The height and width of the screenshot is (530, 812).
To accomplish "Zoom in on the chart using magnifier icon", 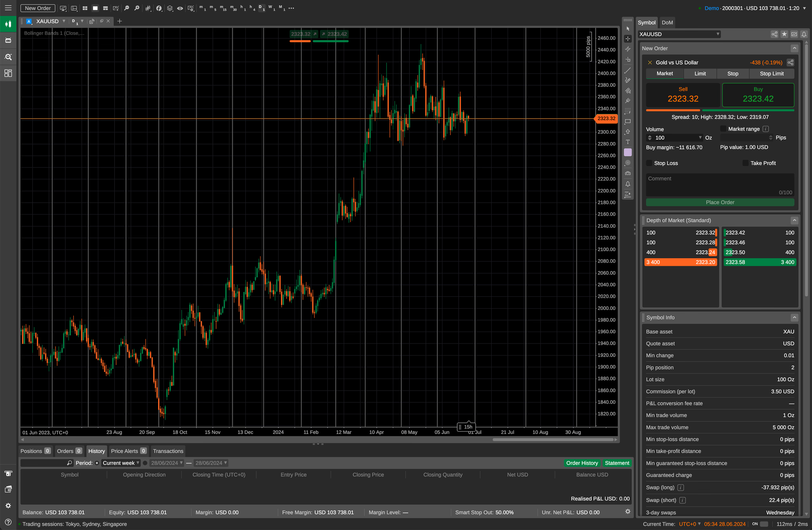I will [137, 8].
